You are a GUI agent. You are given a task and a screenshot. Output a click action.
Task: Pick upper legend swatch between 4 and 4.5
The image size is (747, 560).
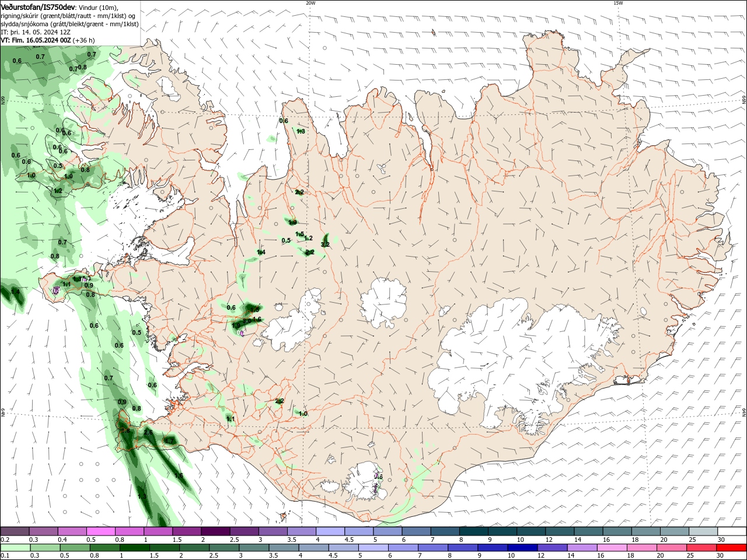[x=330, y=531]
